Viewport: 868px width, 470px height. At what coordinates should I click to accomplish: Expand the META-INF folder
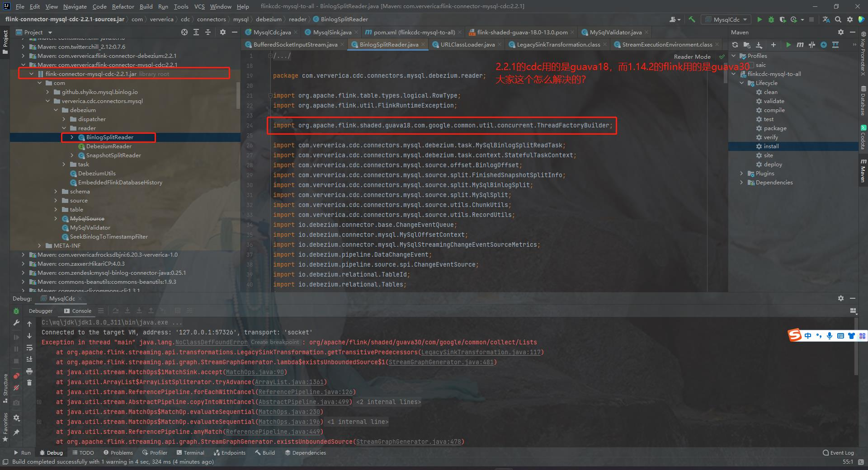pyautogui.click(x=39, y=246)
